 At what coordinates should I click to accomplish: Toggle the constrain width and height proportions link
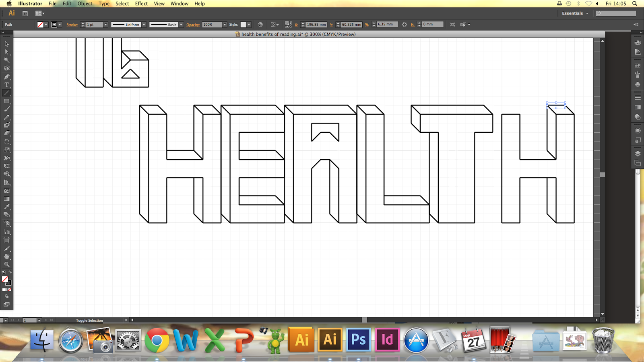coord(405,25)
